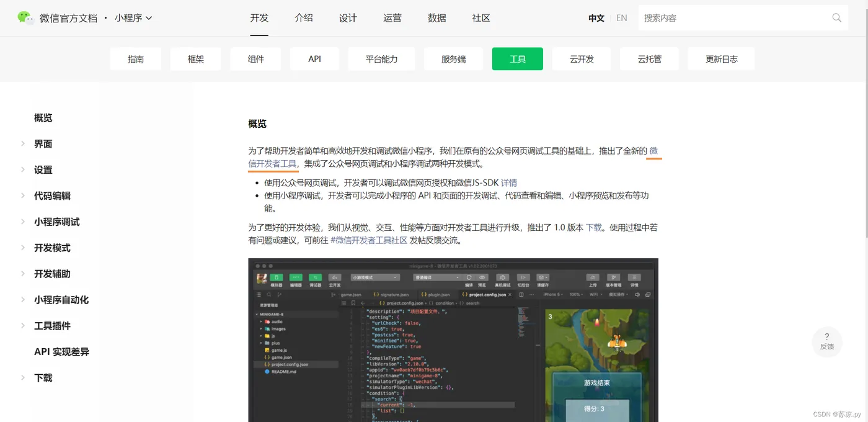View the 更新日志 sub-navigation button
Image resolution: width=868 pixels, height=422 pixels.
[722, 59]
